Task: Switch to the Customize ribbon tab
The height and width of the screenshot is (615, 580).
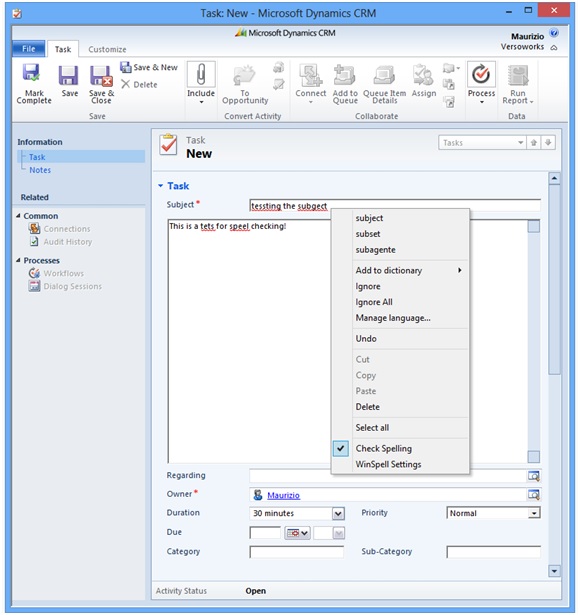Action: tap(107, 49)
